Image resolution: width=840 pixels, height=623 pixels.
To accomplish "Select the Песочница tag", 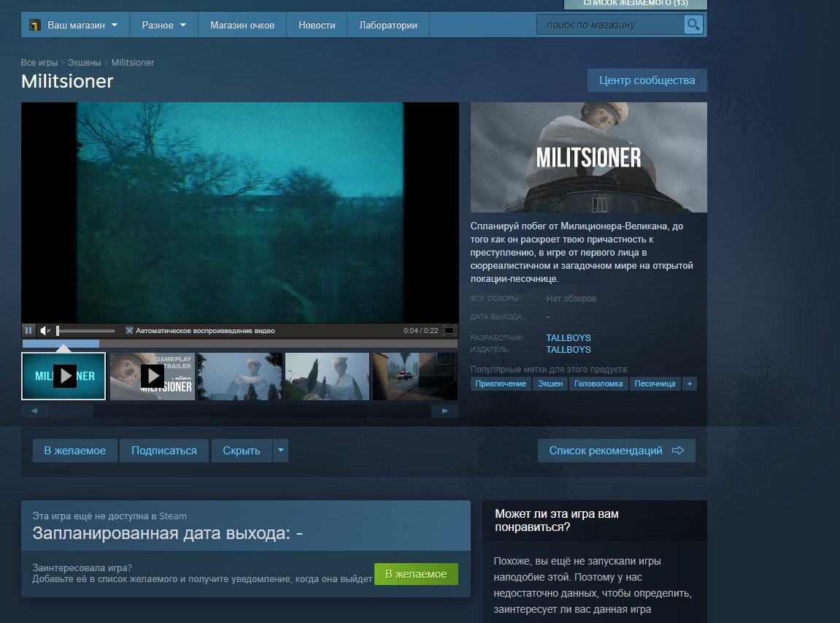I will tap(655, 383).
